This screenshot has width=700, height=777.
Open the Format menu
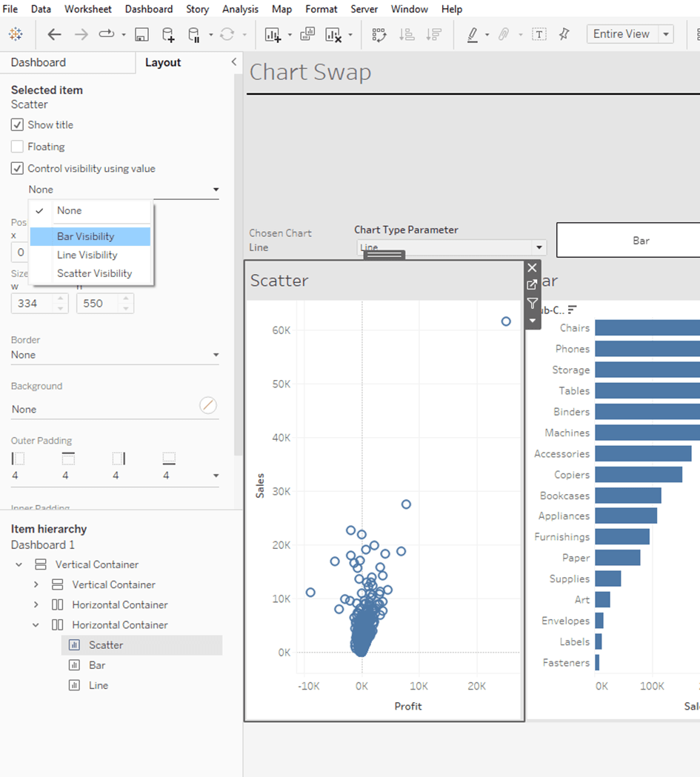[x=321, y=9]
